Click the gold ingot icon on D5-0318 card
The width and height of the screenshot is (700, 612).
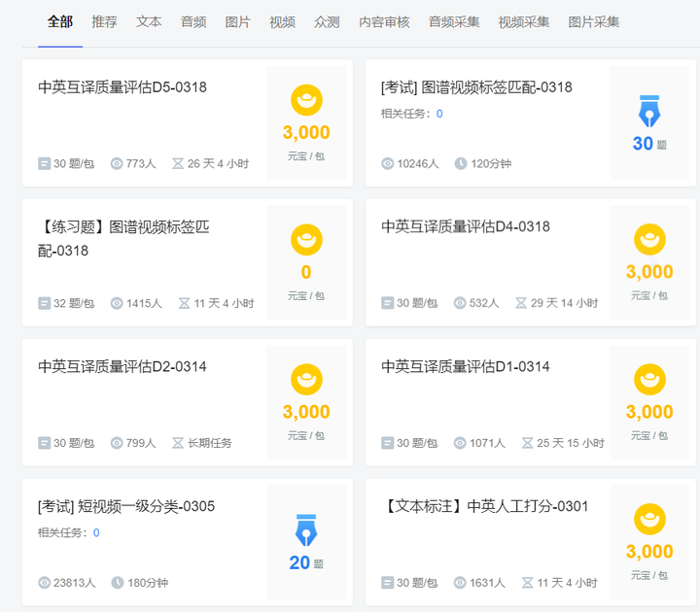point(306,100)
